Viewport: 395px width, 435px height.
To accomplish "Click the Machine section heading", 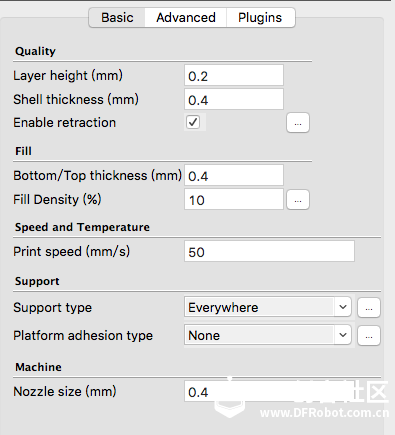I will pyautogui.click(x=38, y=367).
